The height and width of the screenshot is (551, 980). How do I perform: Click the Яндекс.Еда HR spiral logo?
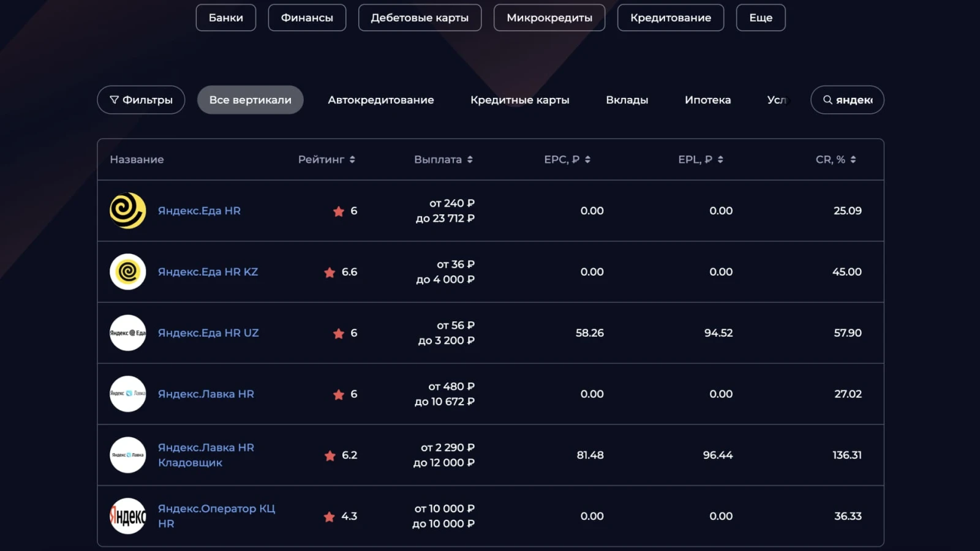tap(127, 211)
